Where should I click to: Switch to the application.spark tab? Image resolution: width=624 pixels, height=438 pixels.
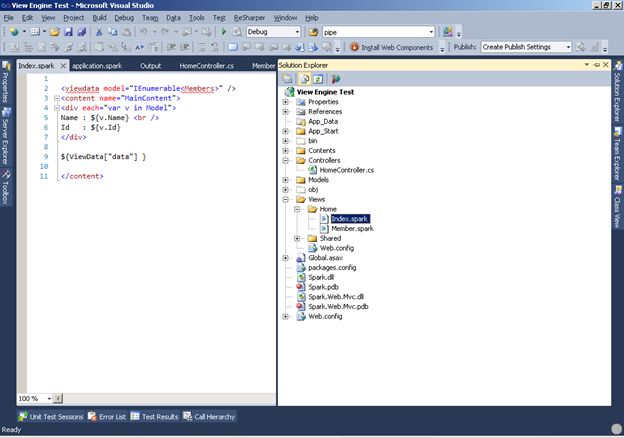point(97,66)
